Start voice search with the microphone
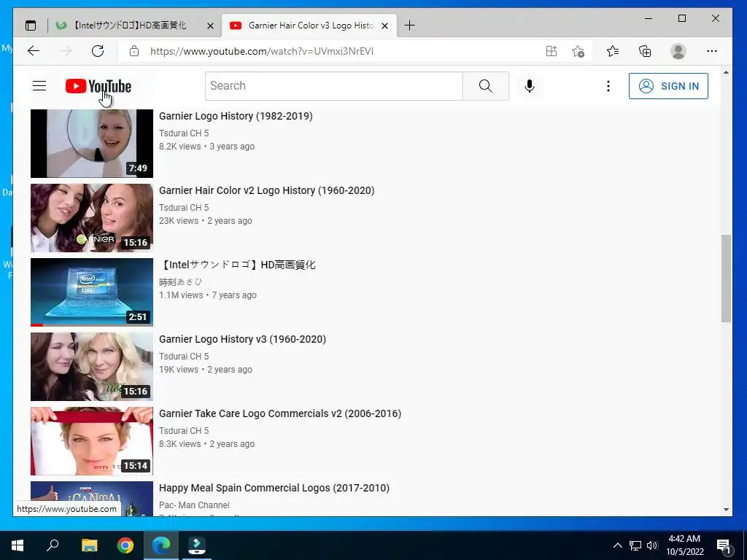The width and height of the screenshot is (747, 560). pyautogui.click(x=530, y=86)
